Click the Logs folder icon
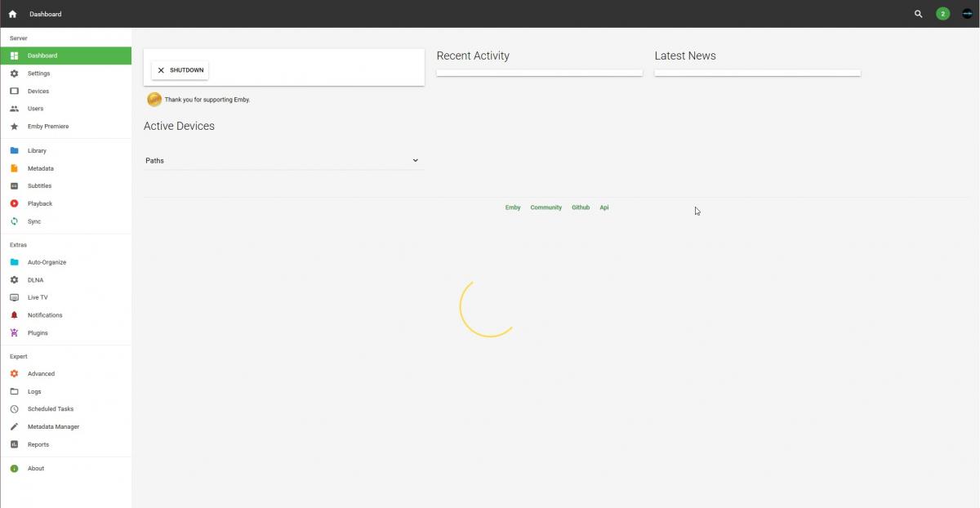980x508 pixels. (x=14, y=391)
